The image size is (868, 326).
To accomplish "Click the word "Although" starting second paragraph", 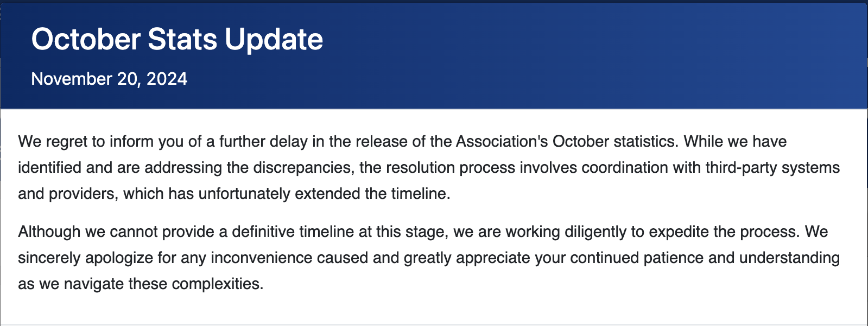I will pos(49,232).
